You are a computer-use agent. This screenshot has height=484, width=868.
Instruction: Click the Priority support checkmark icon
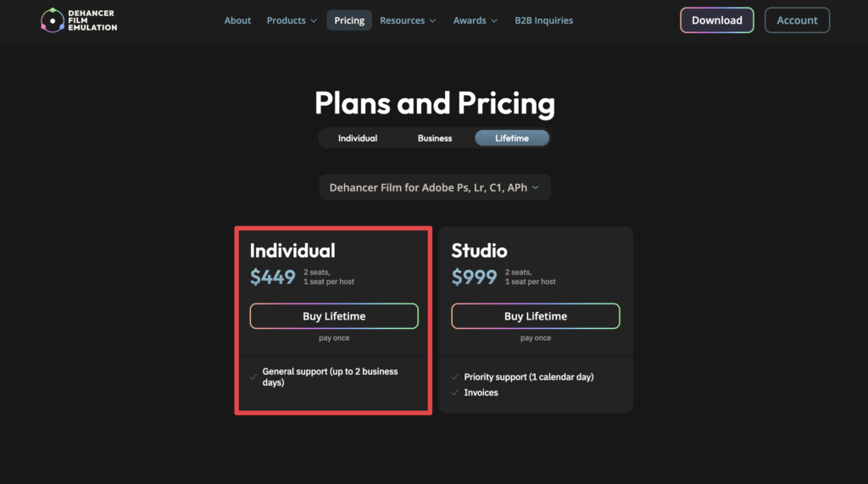click(x=455, y=376)
